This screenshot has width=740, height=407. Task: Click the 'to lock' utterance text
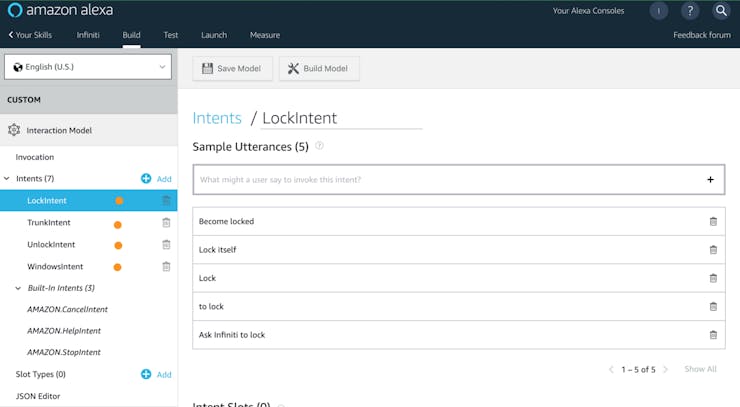(x=211, y=306)
